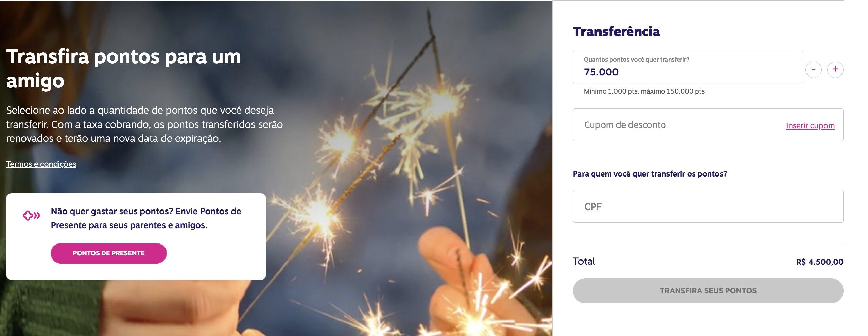Click the 'Transfira pontos para um amigo' headline
868x336 pixels.
(x=124, y=68)
